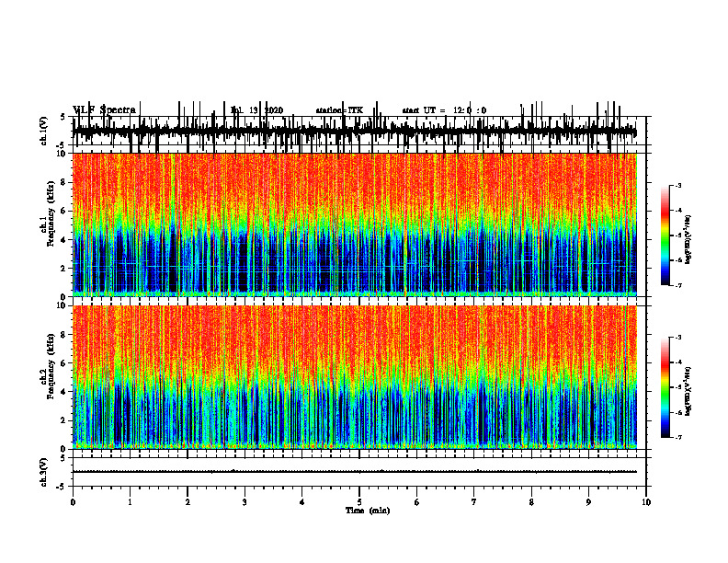Select the "station=ITK" header text
728x563 pixels.
pos(339,110)
